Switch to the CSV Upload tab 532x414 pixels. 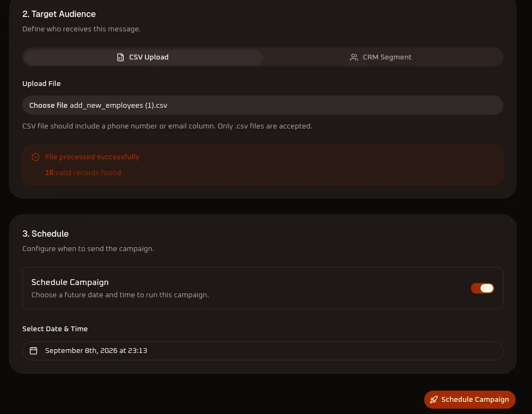[143, 57]
